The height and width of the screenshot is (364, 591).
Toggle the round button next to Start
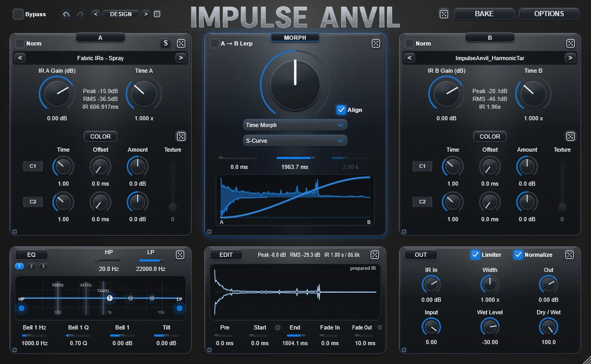(278, 327)
